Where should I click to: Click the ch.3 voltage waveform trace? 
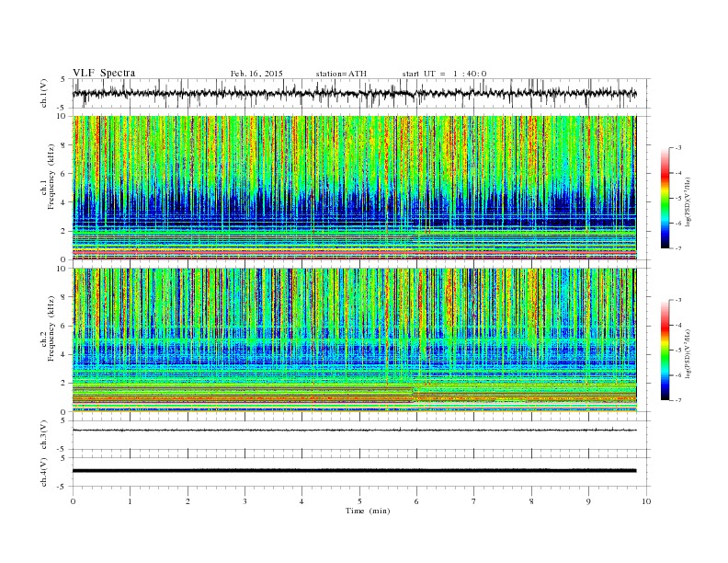(355, 431)
